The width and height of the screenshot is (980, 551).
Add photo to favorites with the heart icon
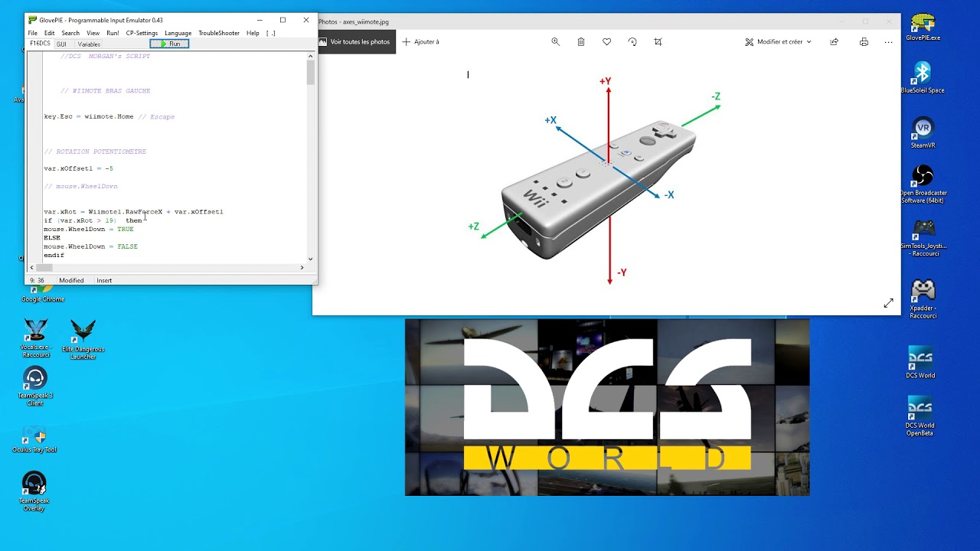pos(607,42)
